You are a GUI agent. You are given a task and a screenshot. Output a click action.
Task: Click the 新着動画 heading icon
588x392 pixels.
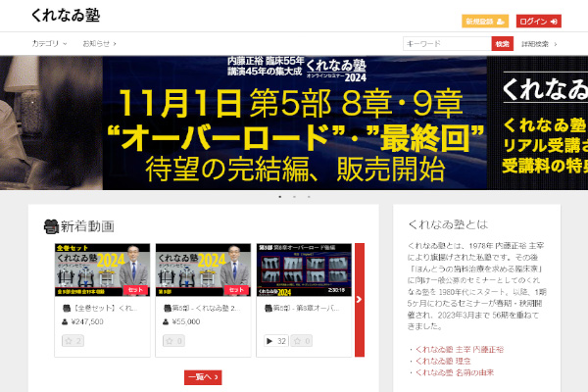[51, 226]
